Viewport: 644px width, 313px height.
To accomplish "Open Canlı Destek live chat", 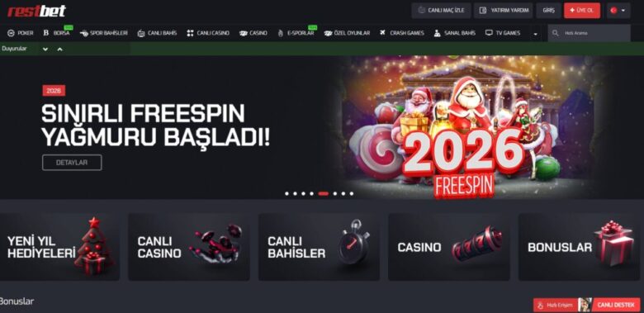I will [x=616, y=306].
